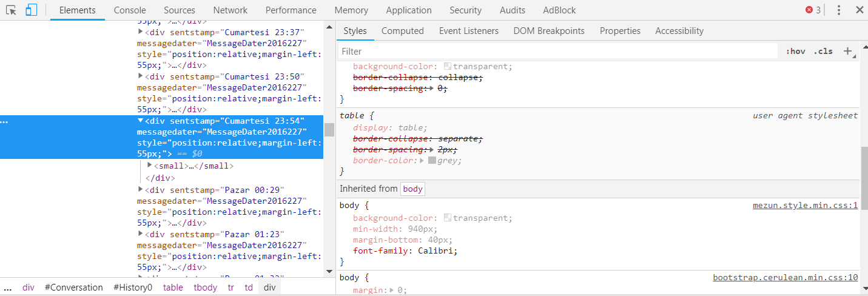This screenshot has height=296, width=868.
Task: Activate the inspect element picker icon
Action: point(11,10)
